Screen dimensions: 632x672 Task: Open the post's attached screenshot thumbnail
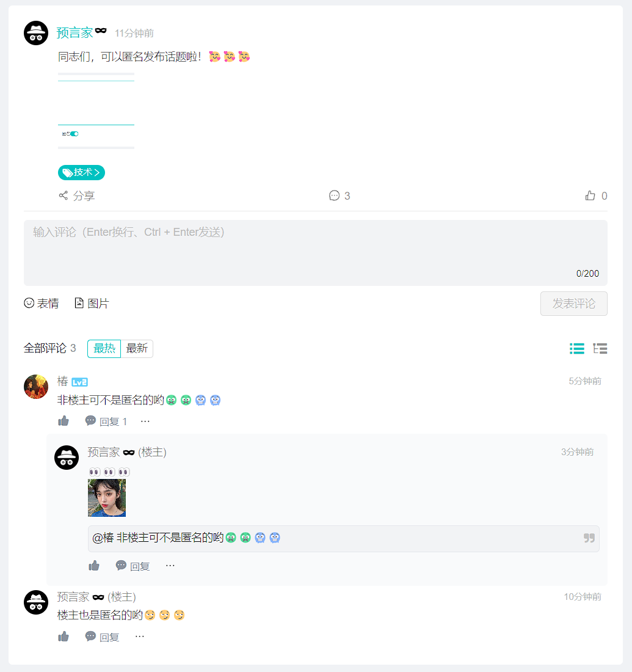pos(96,111)
